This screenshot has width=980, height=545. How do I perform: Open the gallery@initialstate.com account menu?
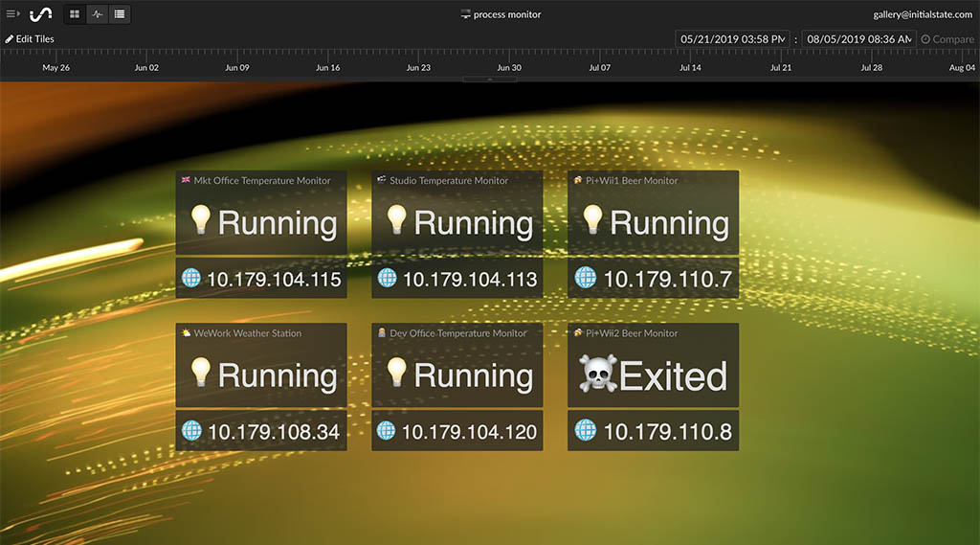(x=922, y=14)
